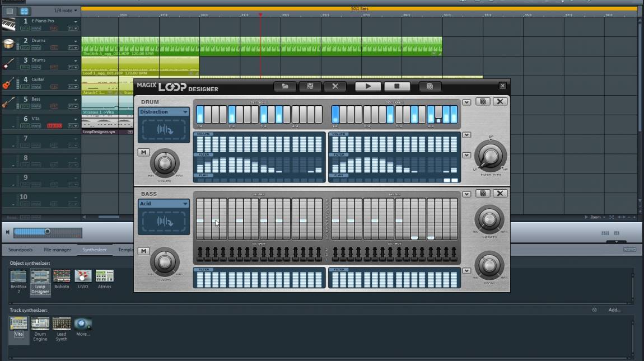644x361 pixels.
Task: Open the FX dropdown on track 1 E-Piano Pro
Action: coord(73,29)
